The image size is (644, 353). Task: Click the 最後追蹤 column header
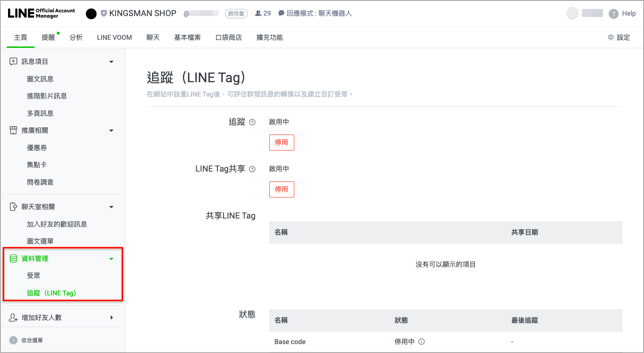(x=525, y=320)
